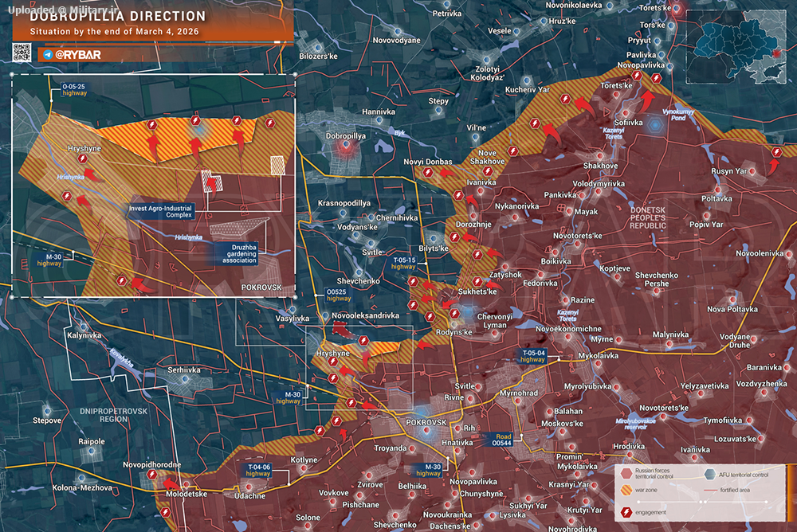Click the Invest Agro-Industrial Complex label
The image size is (797, 532).
[x=161, y=211]
